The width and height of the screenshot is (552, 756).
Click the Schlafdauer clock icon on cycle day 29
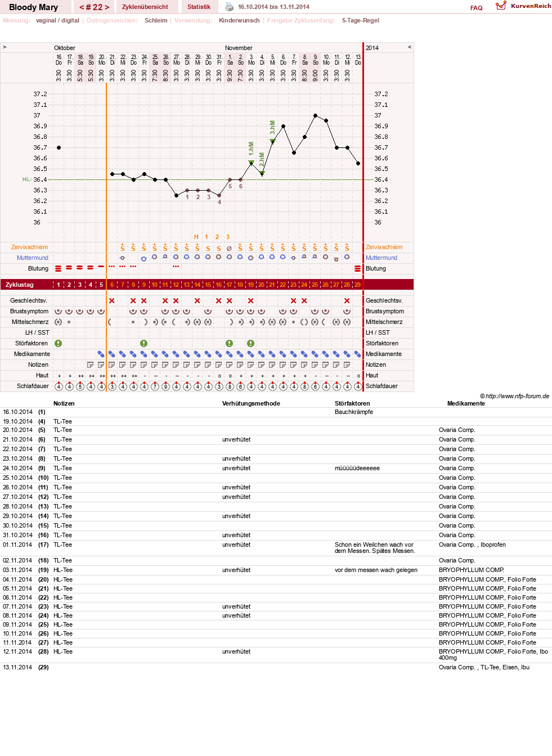358,386
